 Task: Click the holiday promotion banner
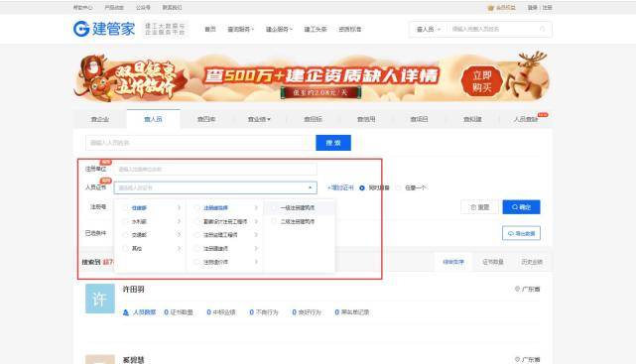pos(313,76)
